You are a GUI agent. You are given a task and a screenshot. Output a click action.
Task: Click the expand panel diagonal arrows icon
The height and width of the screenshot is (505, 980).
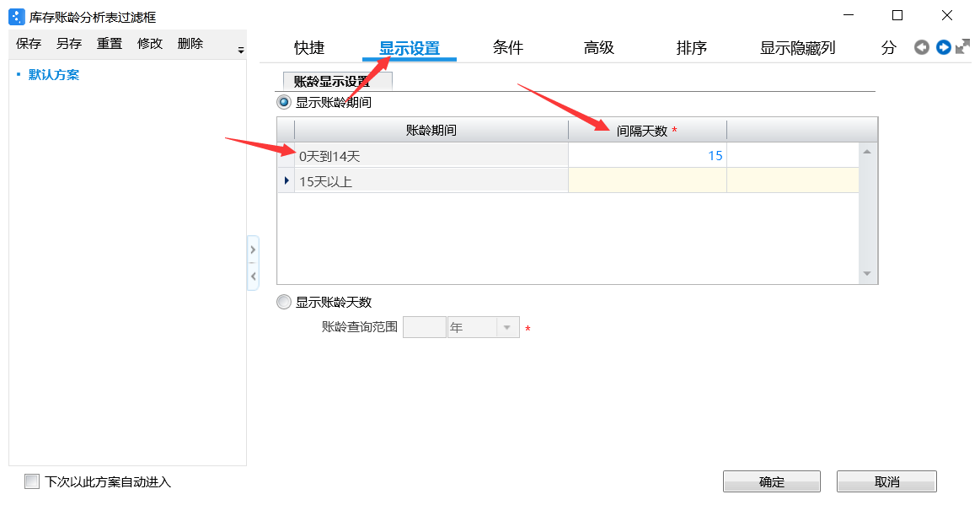(962, 48)
